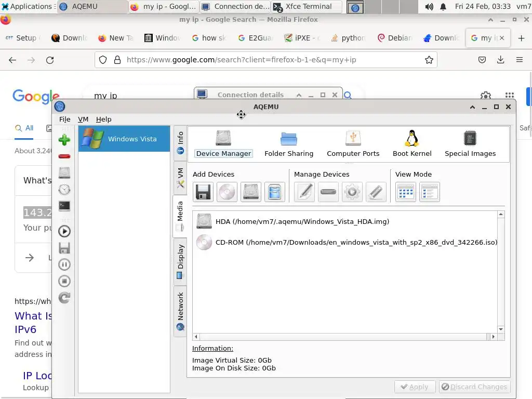Viewport: 532px width, 399px height.
Task: Open hard disk icon in AQEMU left toolbar
Action: click(64, 172)
